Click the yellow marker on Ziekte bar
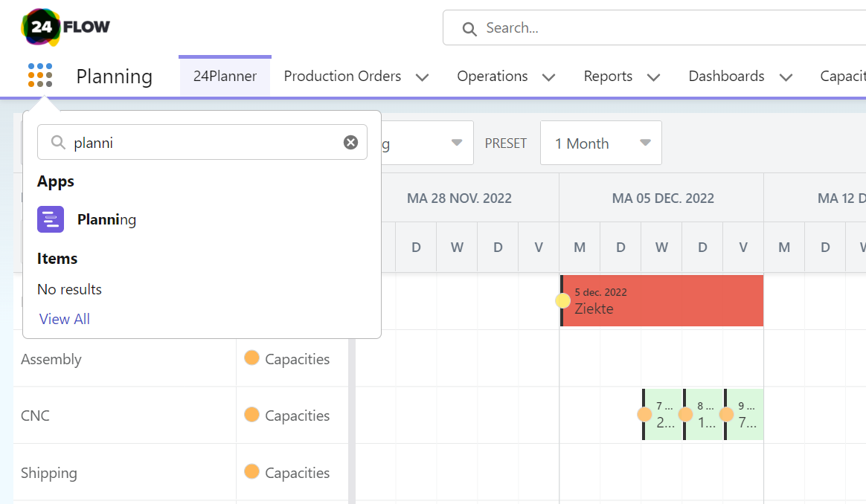866x504 pixels. click(563, 301)
